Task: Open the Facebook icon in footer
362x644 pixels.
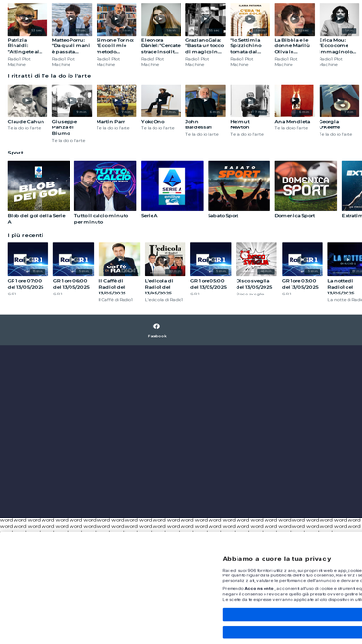Action: click(156, 326)
